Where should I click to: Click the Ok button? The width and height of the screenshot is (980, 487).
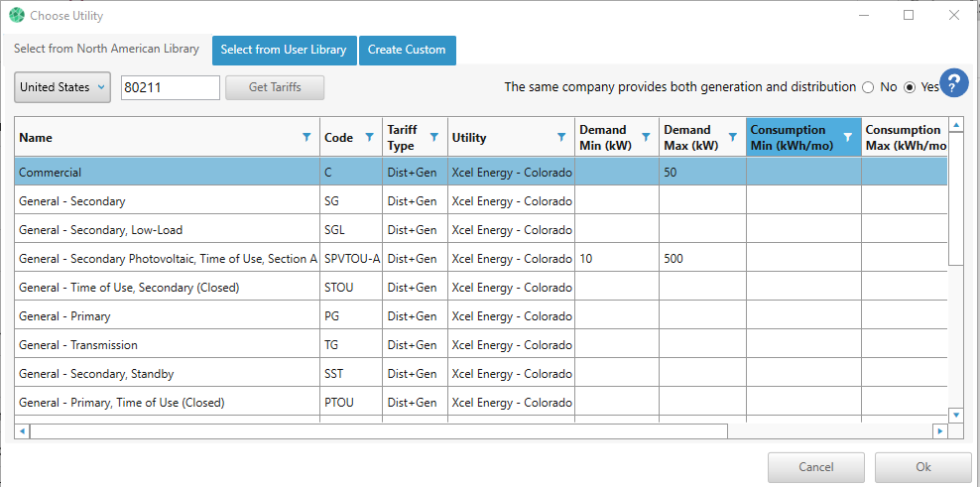point(922,467)
